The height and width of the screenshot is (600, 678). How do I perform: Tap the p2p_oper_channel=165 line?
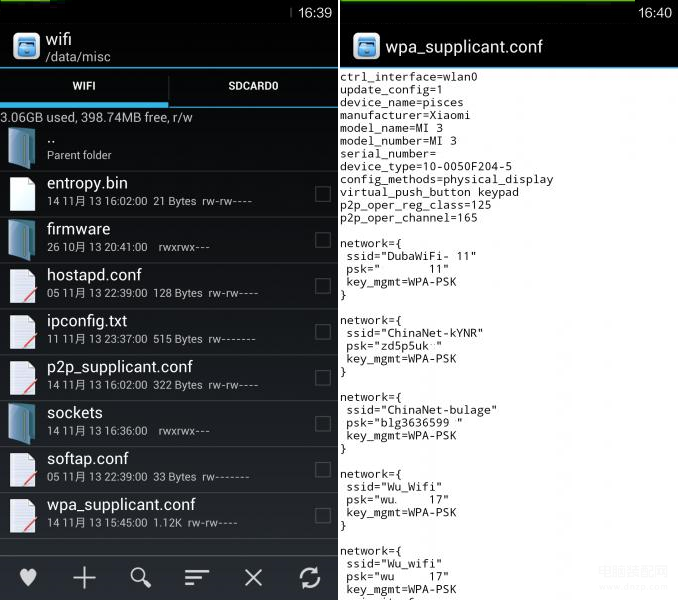click(x=409, y=218)
